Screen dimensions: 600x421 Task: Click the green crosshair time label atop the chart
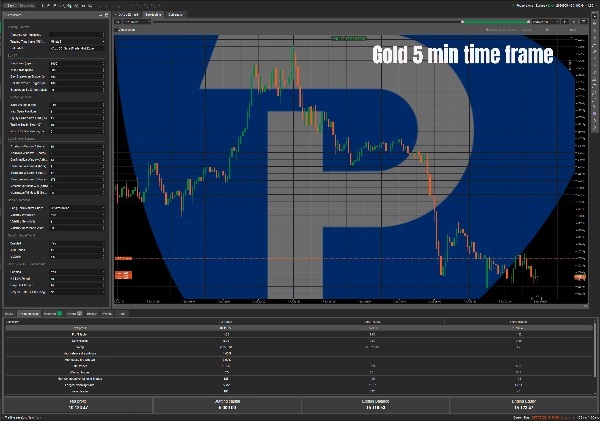tap(349, 38)
